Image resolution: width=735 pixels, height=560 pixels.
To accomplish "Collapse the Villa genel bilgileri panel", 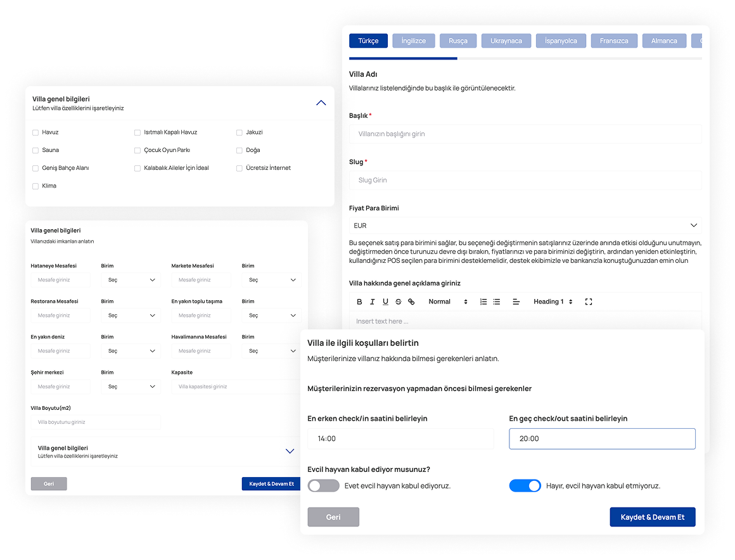I will coord(321,103).
